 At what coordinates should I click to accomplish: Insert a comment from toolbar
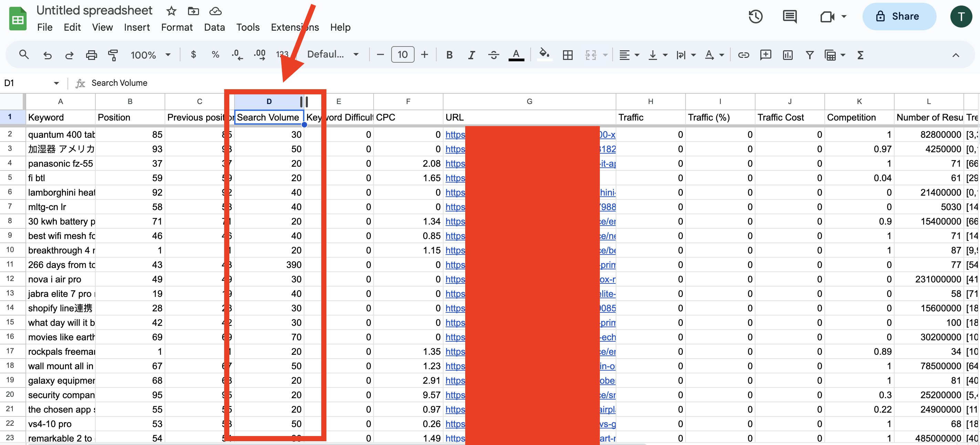[765, 55]
